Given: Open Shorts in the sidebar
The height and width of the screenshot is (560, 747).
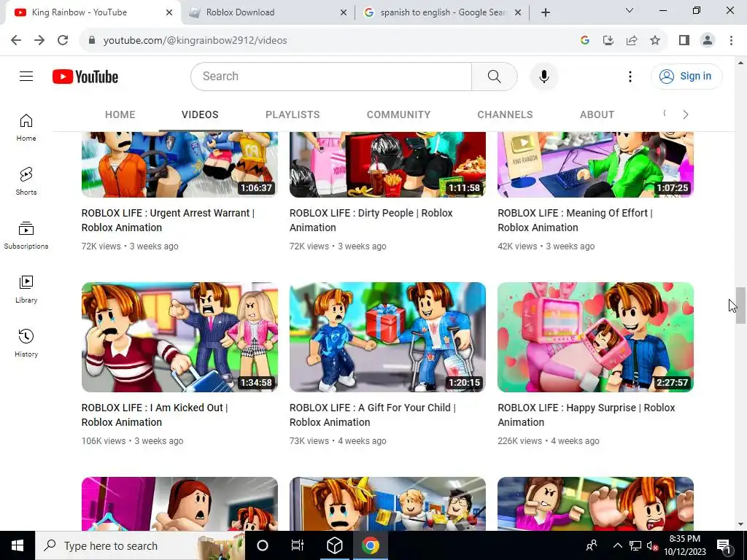Looking at the screenshot, I should pos(26,182).
